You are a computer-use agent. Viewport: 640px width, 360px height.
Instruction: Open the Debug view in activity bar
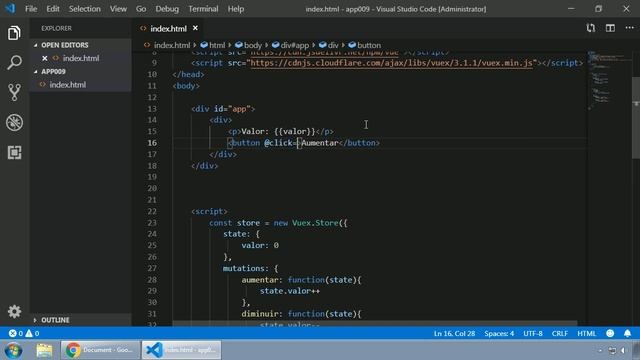[14, 122]
